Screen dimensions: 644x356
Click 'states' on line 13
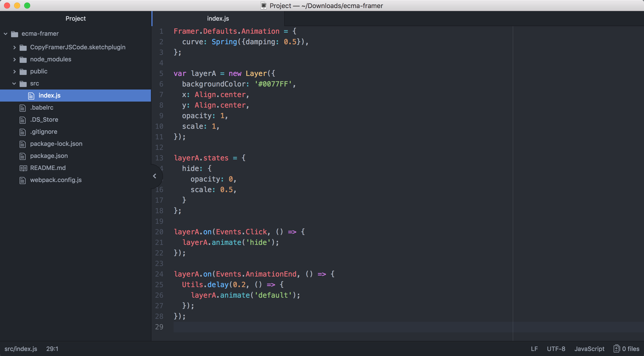[216, 158]
